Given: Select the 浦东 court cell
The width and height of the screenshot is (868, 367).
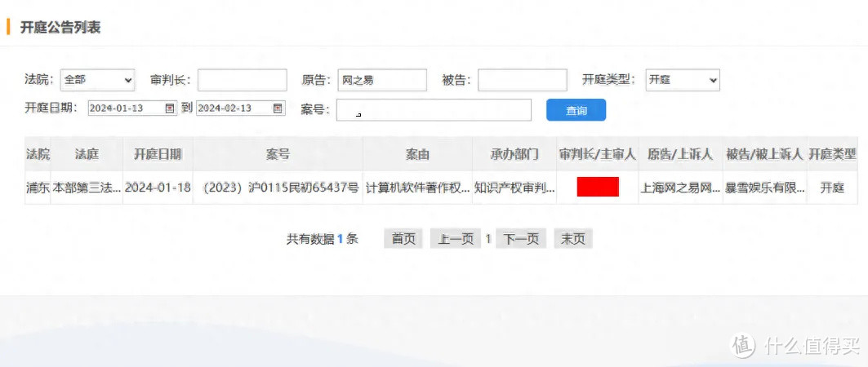Looking at the screenshot, I should 38,188.
